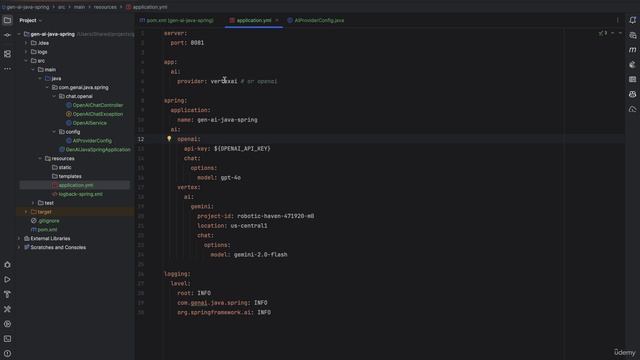
Task: Expand Scratches and Consoles node
Action: pos(19,247)
